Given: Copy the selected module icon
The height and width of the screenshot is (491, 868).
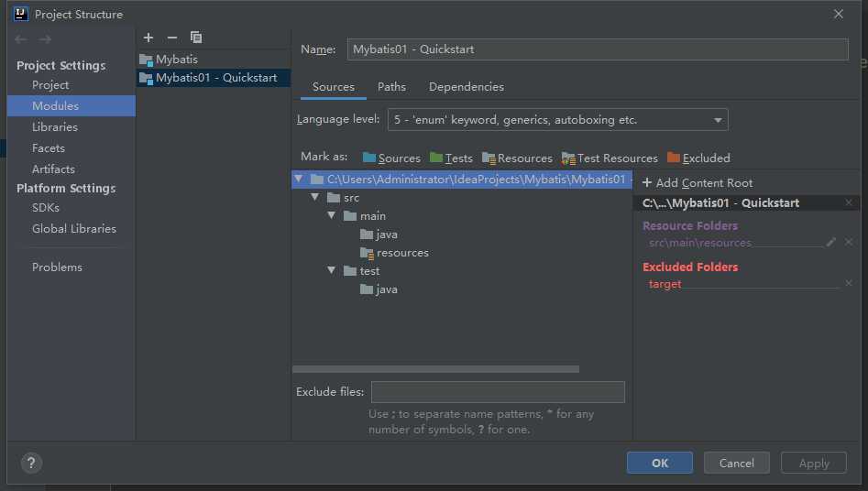Looking at the screenshot, I should [196, 37].
